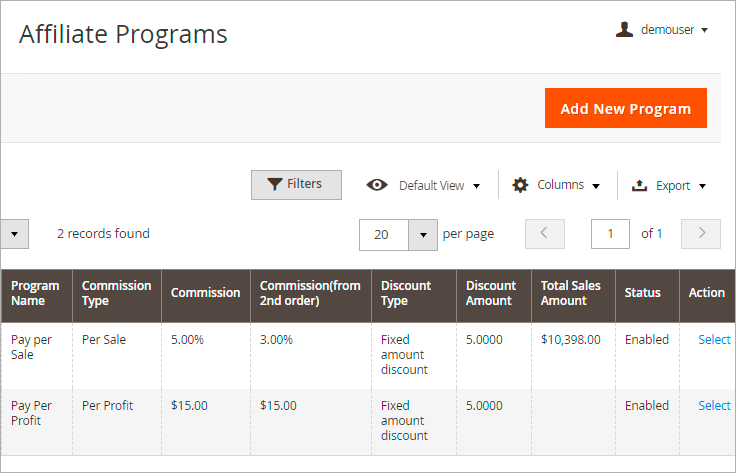Sort by Total Sales Amount column
Screen dimensions: 736x473
click(571, 293)
